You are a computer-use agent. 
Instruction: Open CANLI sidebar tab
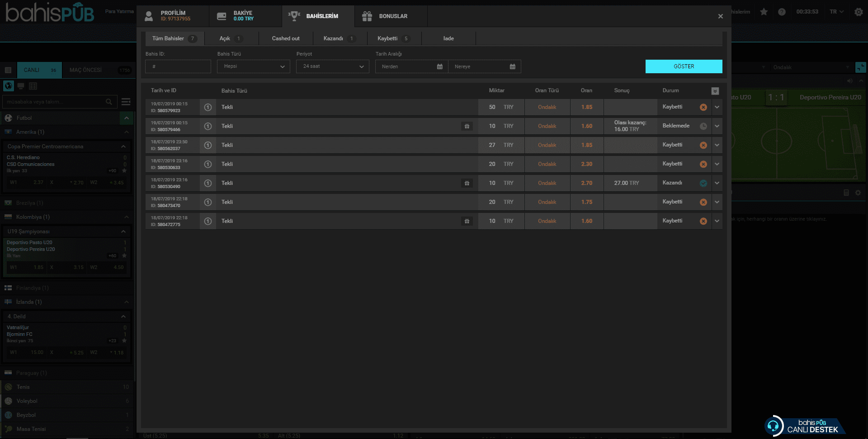coord(39,70)
